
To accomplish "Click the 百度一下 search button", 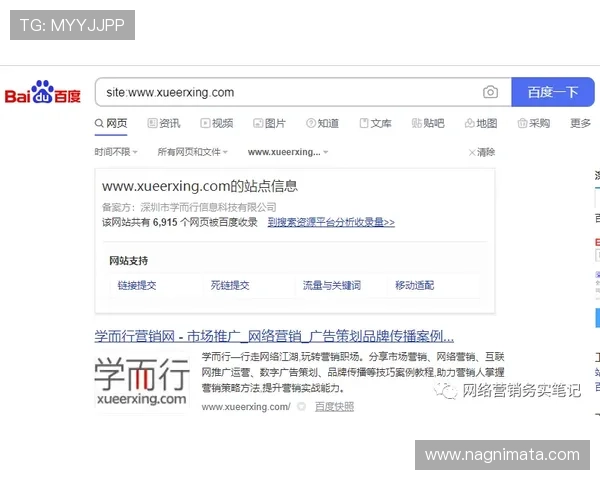I will pos(553,92).
